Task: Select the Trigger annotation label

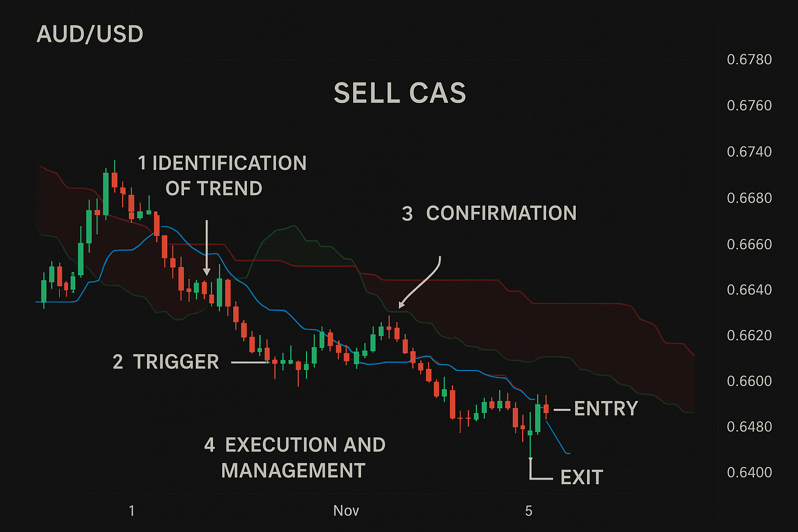Action: pos(166,362)
